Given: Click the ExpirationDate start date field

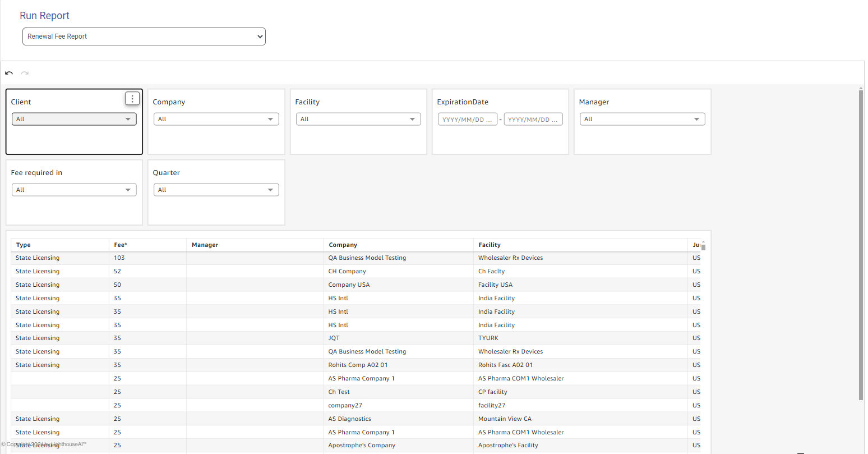Looking at the screenshot, I should [x=467, y=120].
